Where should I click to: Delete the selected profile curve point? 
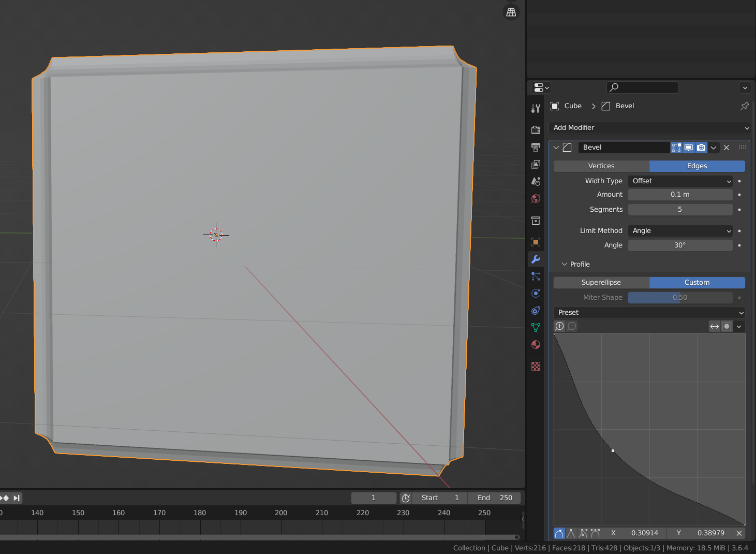[x=739, y=533]
